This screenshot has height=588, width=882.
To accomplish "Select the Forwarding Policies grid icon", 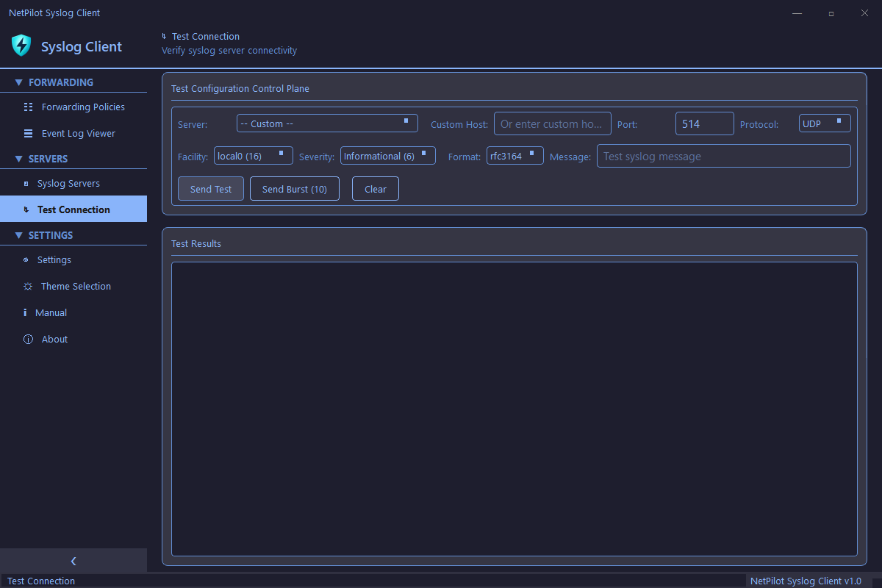I will [28, 107].
